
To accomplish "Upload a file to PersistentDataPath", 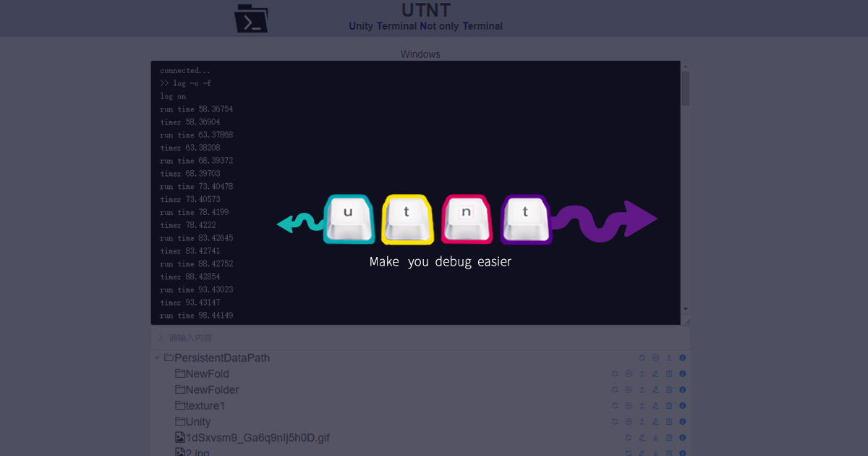I will point(669,358).
